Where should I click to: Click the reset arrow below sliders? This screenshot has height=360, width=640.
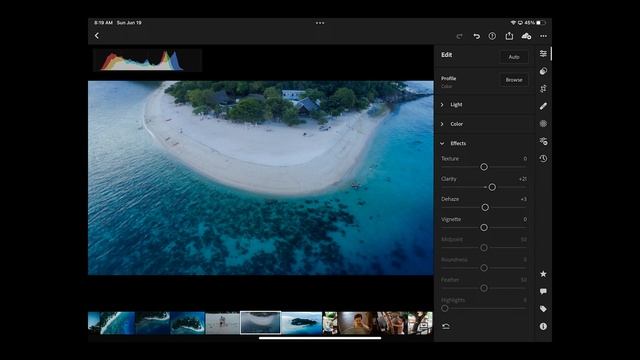point(446,326)
